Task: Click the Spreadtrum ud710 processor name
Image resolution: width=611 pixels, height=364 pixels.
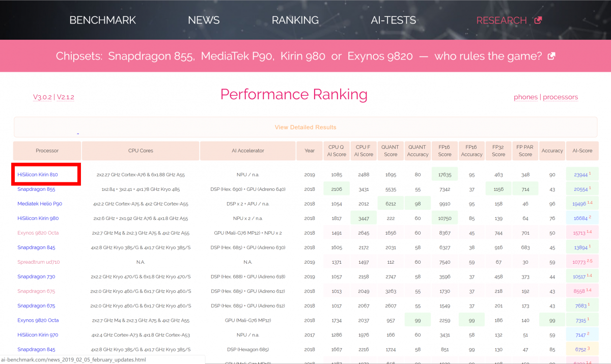Action: [x=38, y=262]
